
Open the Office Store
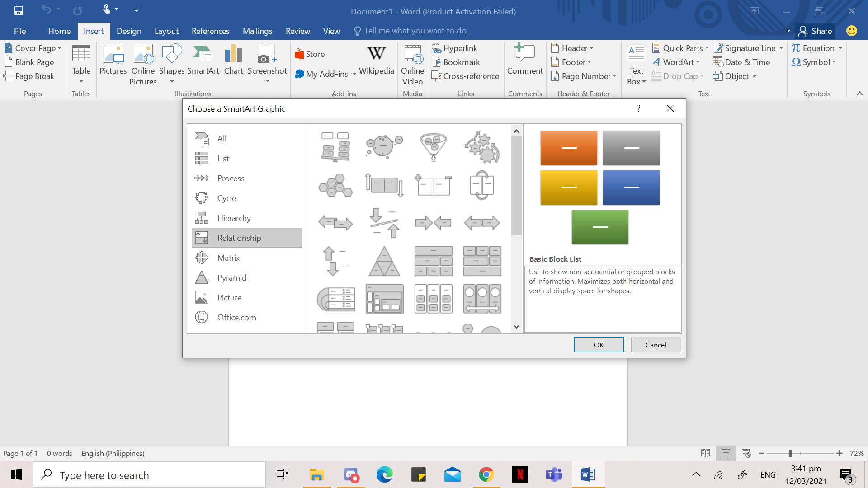point(310,54)
